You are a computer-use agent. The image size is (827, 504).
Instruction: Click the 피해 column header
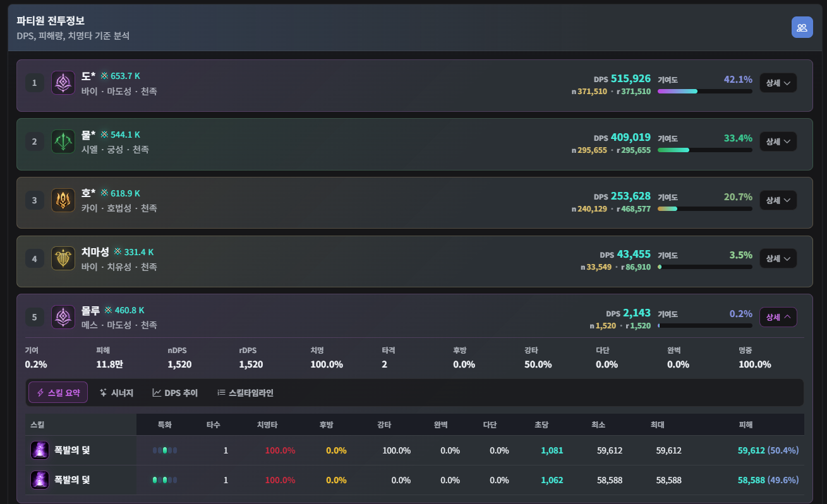(746, 425)
